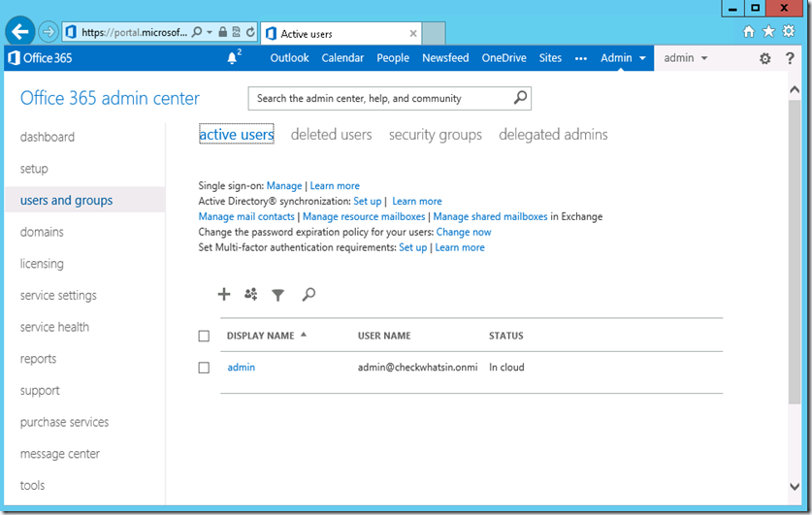Open message center in sidebar
This screenshot has height=515, width=812.
[60, 454]
